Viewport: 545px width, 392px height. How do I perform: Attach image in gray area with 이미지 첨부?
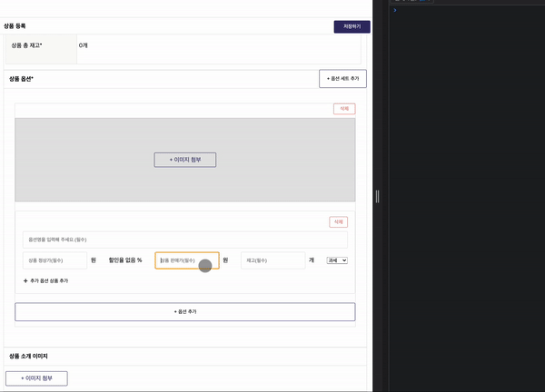click(x=184, y=160)
